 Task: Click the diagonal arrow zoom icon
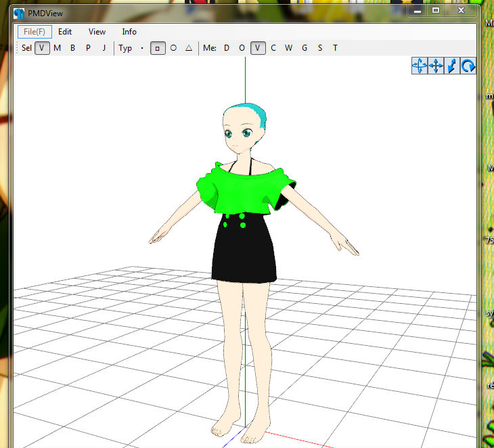[452, 66]
